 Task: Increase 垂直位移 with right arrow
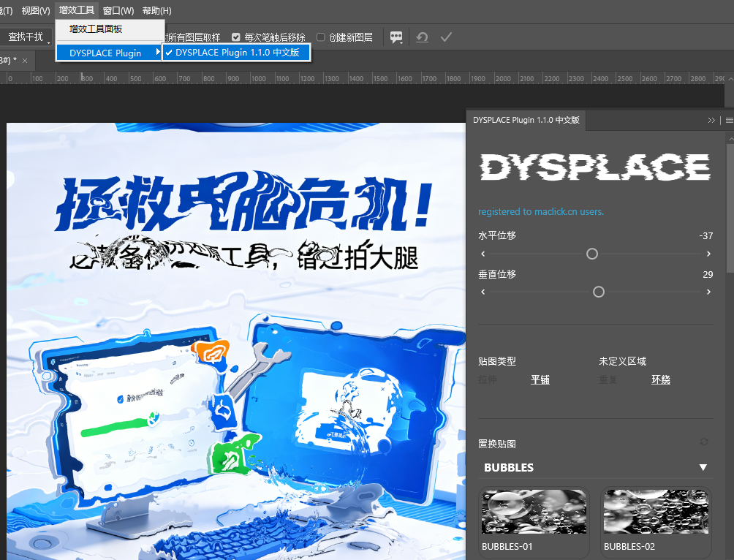(x=708, y=292)
